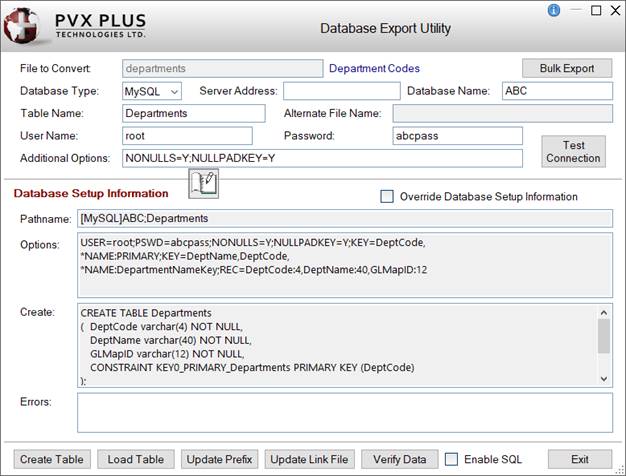Click the Create Table button
626x476 pixels.
(51, 459)
